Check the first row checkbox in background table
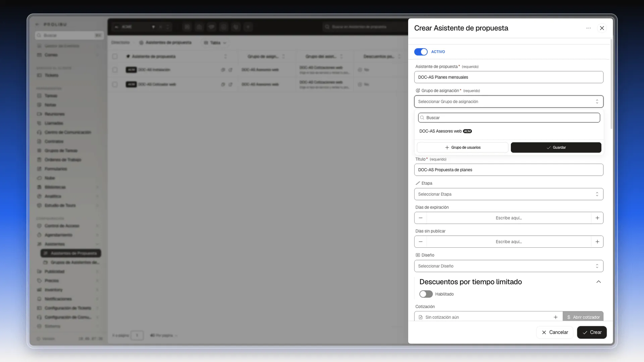The height and width of the screenshot is (362, 644). tap(115, 70)
